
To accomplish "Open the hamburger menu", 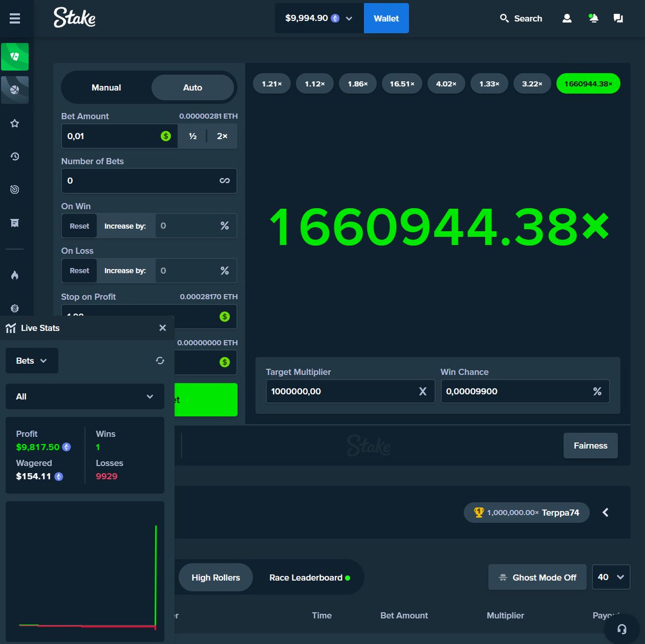I will click(15, 18).
